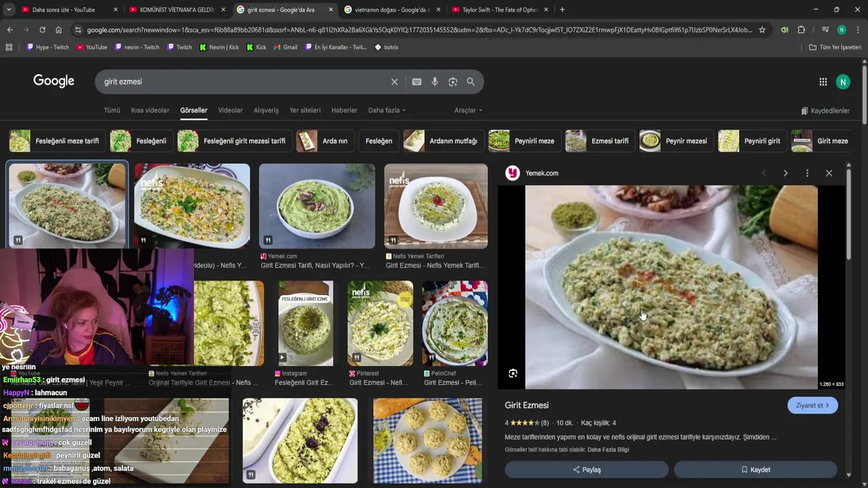
Task: Switch to the Tümü results tab
Action: 112,110
